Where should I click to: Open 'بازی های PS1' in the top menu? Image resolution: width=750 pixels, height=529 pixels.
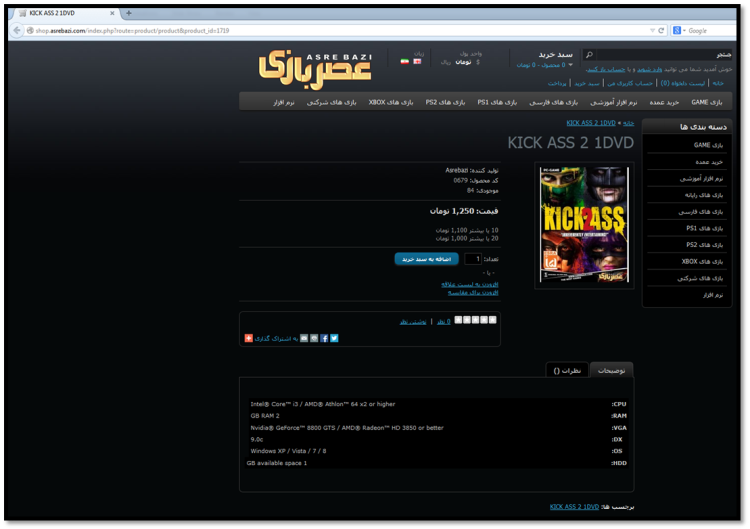coord(497,102)
